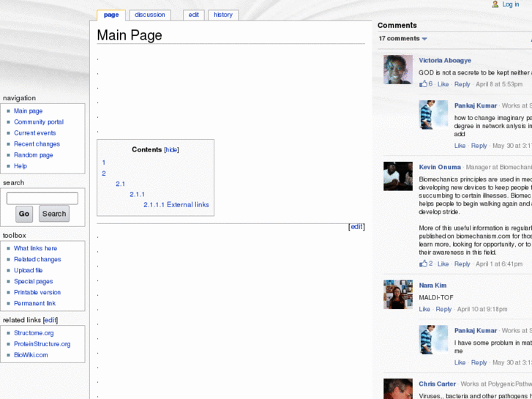The height and width of the screenshot is (399, 532).
Task: Open Chris Carter's profile photo
Action: (398, 389)
